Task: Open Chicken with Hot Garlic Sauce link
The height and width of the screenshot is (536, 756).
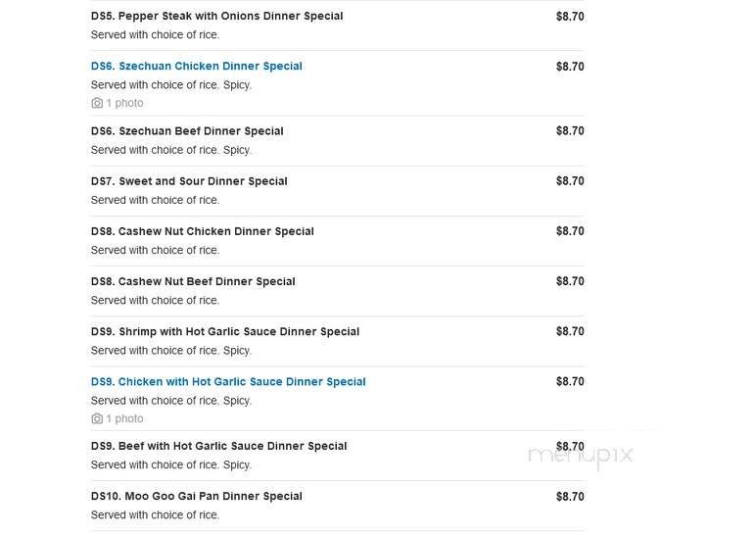Action: [x=228, y=382]
